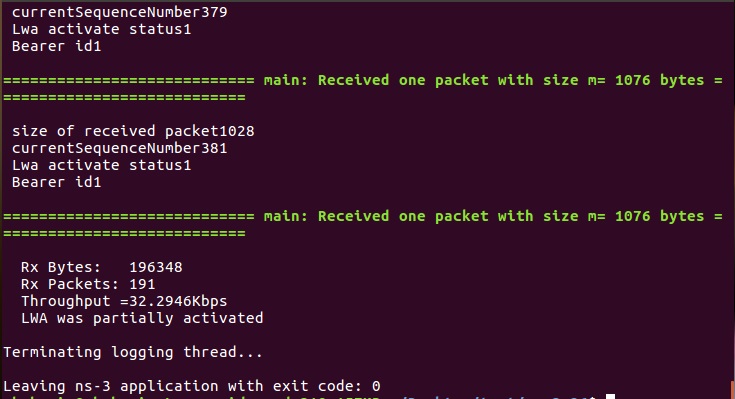Viewport: 735px width, 399px height.
Task: Click the Terminating logging thread... line
Action: coord(133,352)
